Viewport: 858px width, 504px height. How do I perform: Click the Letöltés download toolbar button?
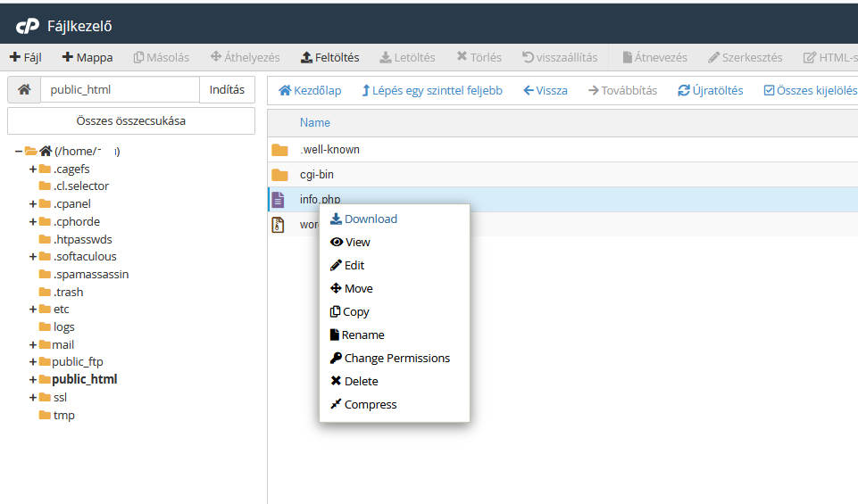[x=408, y=57]
